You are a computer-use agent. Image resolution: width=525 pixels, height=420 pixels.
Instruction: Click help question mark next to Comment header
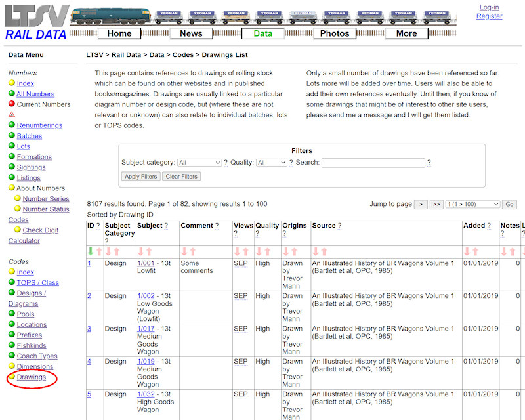tap(217, 226)
